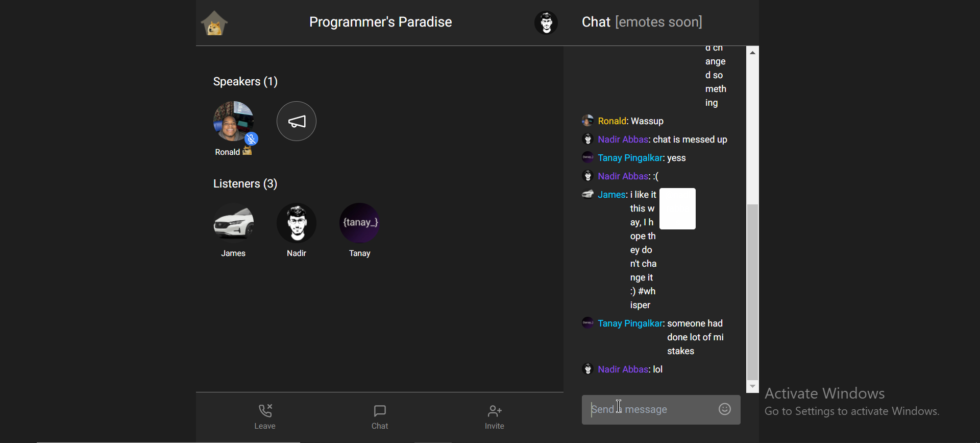Click the profile avatar beside the Chat heading
This screenshot has height=443, width=980.
546,22
